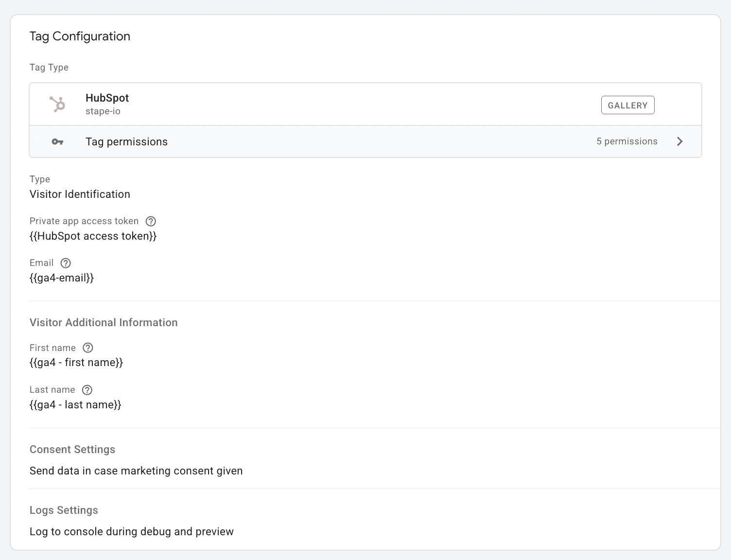The height and width of the screenshot is (560, 731).
Task: Click the GALLERY badge
Action: [627, 105]
